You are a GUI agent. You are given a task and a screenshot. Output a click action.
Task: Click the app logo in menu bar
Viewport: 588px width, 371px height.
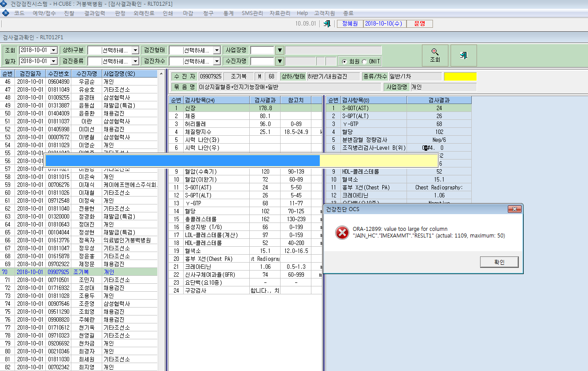tap(5, 13)
